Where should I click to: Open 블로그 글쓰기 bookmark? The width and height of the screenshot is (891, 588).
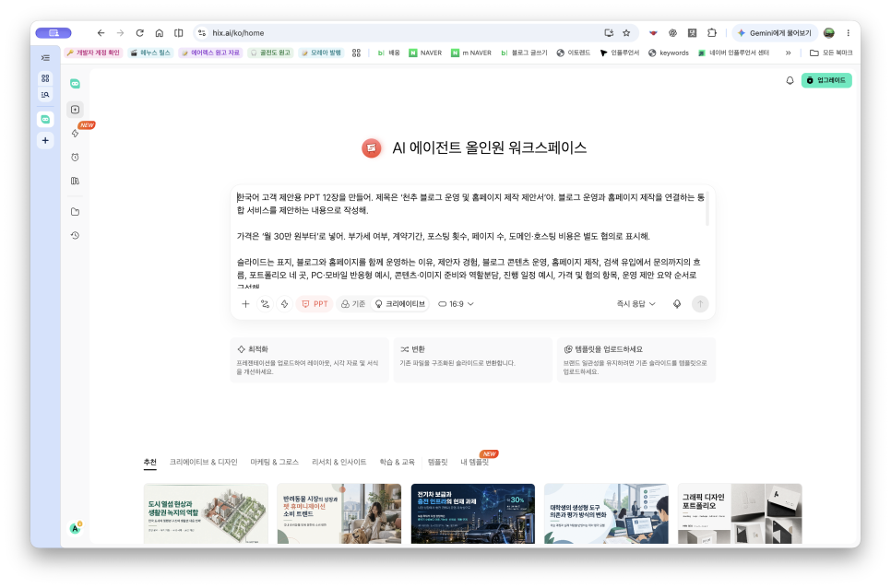[x=524, y=53]
